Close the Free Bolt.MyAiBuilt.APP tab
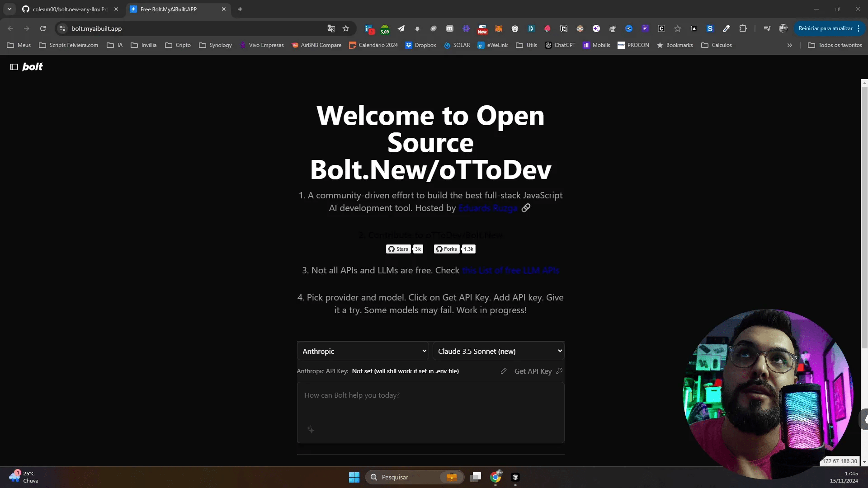The width and height of the screenshot is (868, 488). pos(224,9)
